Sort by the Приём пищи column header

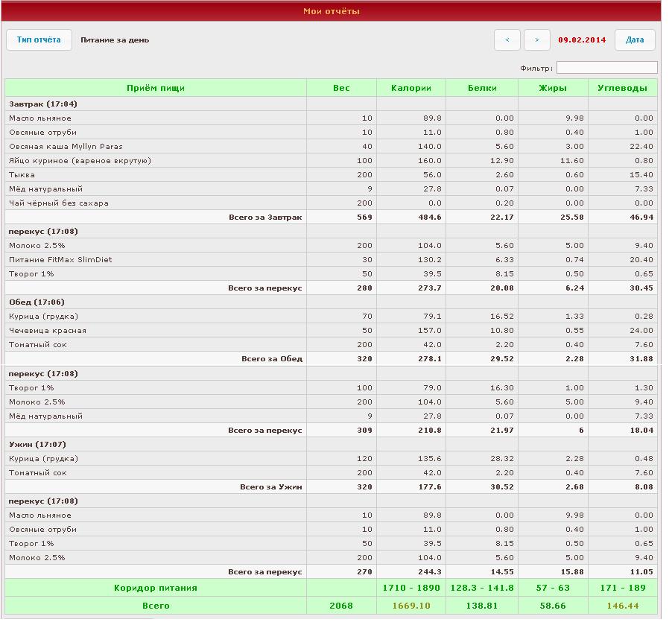156,88
